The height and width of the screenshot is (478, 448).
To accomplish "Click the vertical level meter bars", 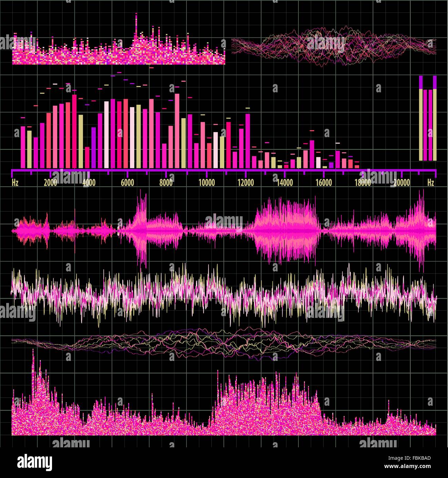I will [x=428, y=118].
